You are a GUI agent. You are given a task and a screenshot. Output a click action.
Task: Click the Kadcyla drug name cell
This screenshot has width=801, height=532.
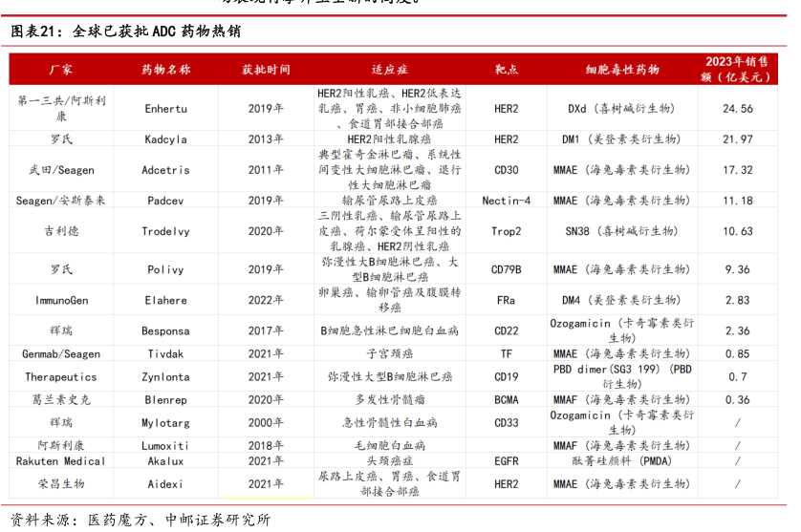[165, 139]
